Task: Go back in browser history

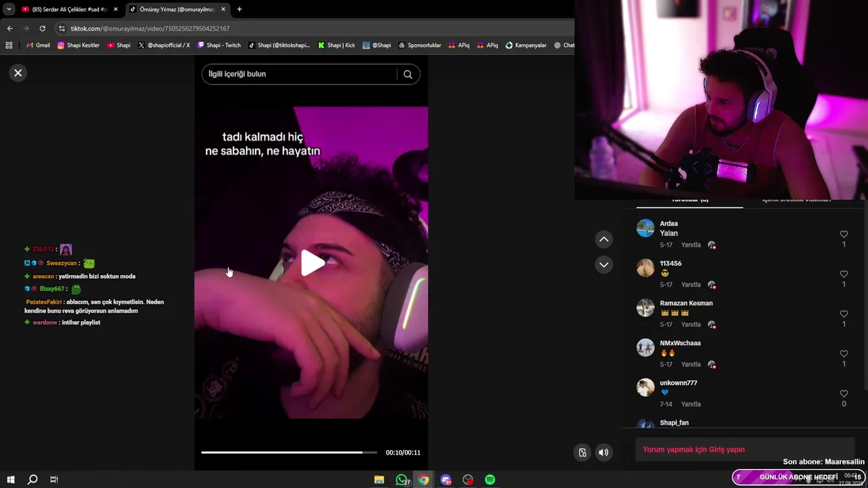Action: click(x=9, y=28)
